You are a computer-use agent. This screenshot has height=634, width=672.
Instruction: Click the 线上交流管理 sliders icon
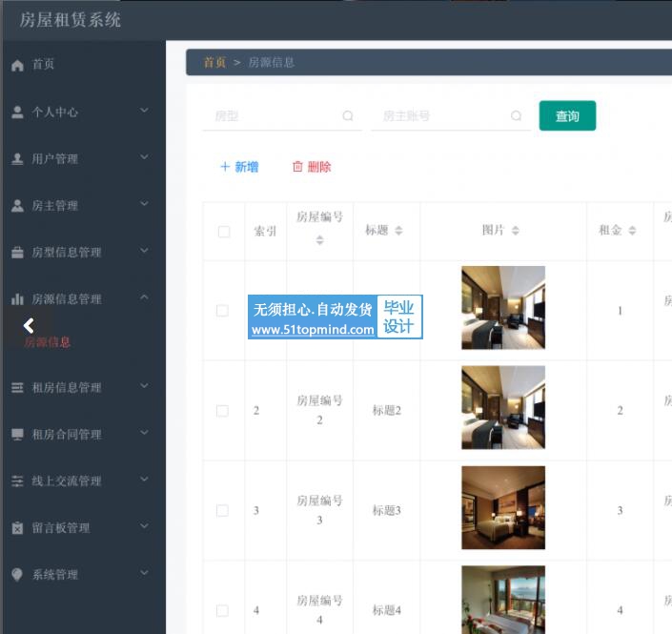point(17,481)
